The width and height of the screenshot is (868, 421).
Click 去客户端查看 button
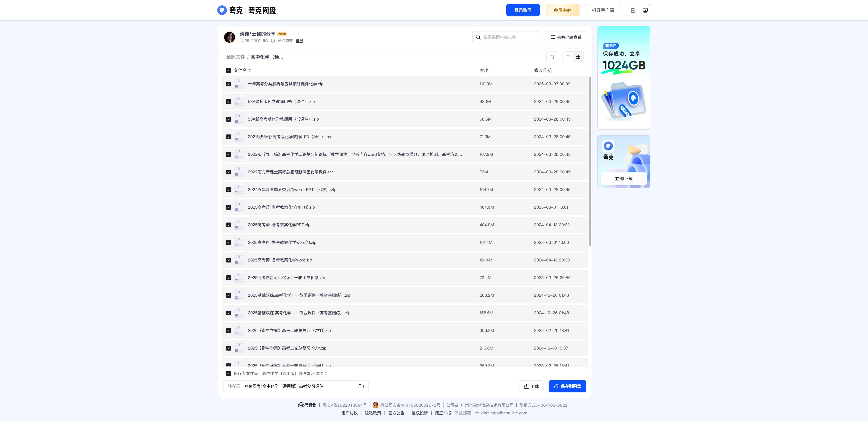(x=565, y=37)
